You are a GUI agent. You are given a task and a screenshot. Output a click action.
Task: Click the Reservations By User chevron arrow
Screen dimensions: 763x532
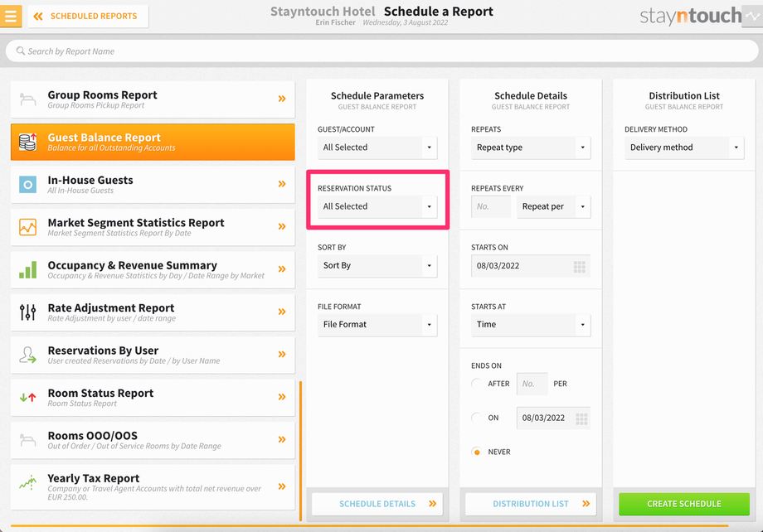pos(282,355)
